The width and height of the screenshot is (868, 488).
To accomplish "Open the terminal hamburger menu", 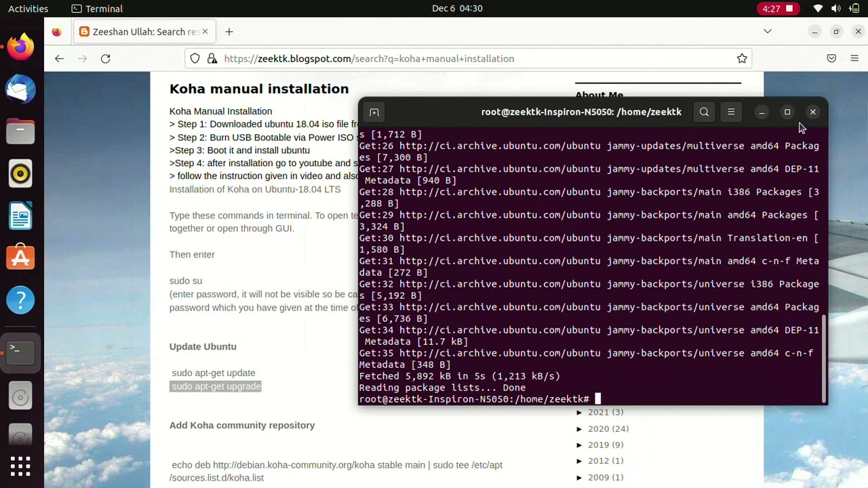I will pyautogui.click(x=731, y=112).
